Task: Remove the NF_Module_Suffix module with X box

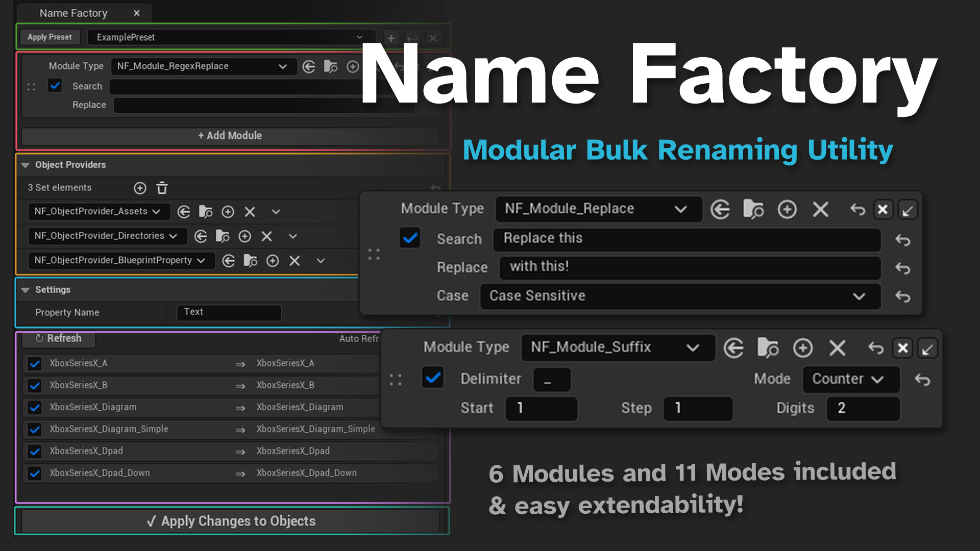Action: pos(903,348)
